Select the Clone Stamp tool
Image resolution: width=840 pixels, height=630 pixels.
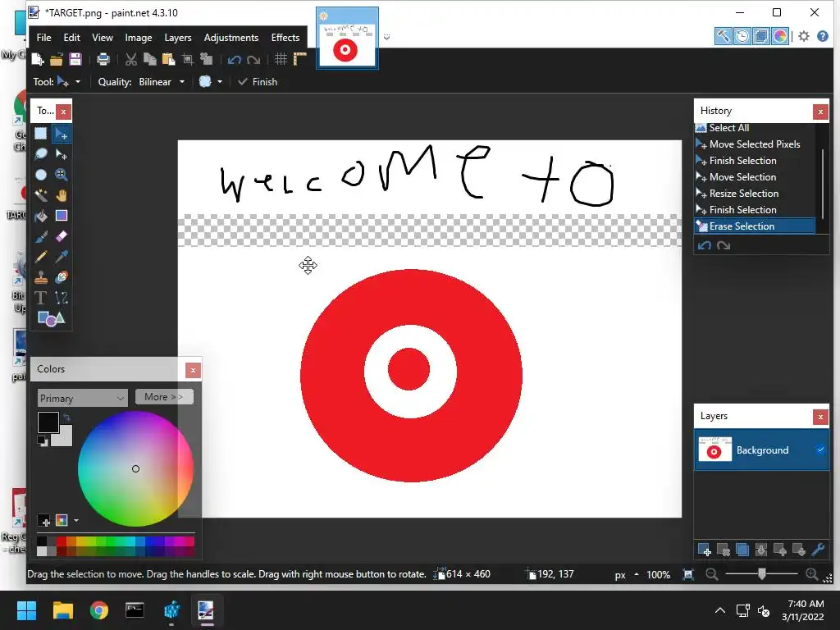pos(41,277)
